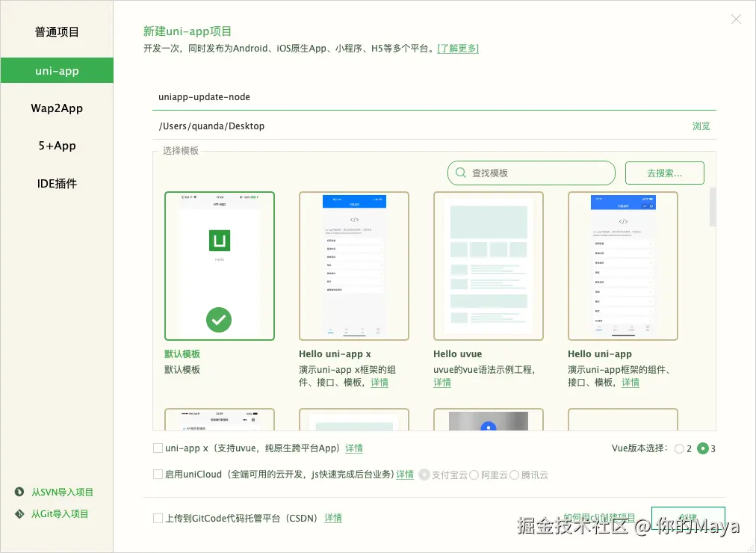Enable the 启用uniCloud checkbox
The image size is (756, 553).
[158, 475]
